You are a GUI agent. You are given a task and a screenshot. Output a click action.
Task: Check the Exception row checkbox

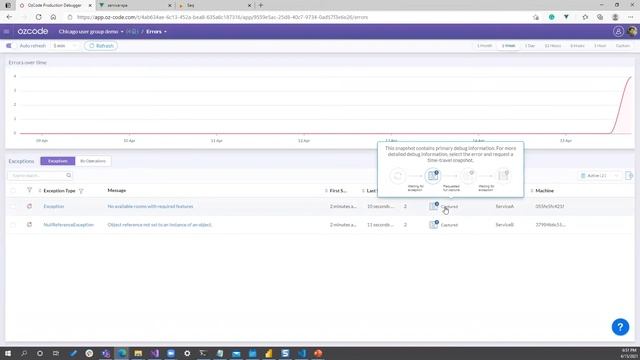click(13, 207)
